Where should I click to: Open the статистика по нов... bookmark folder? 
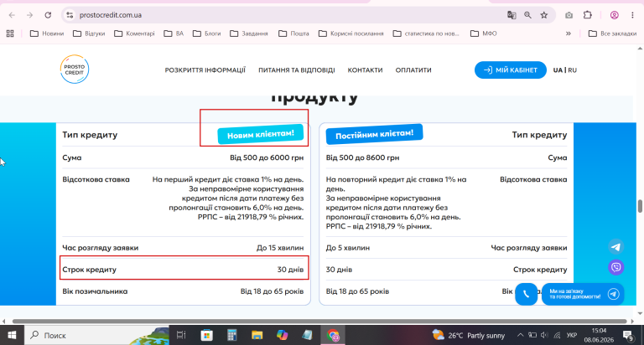(x=426, y=33)
